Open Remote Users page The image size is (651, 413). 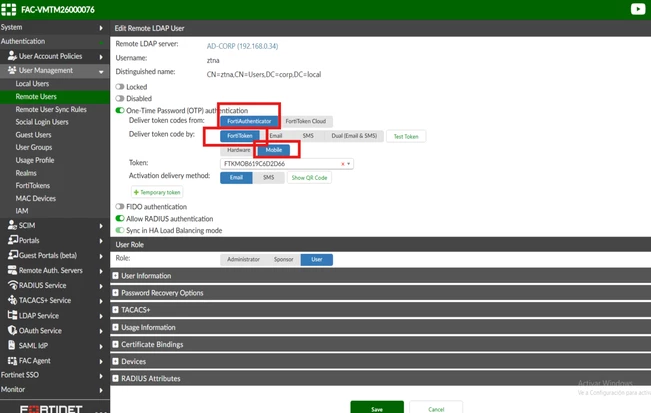click(x=36, y=96)
